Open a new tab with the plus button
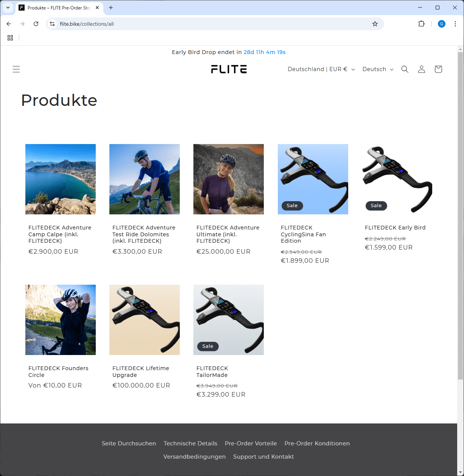 click(x=111, y=8)
